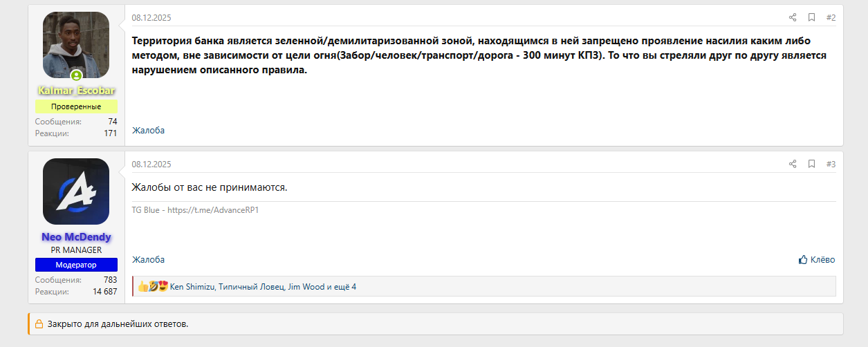Click the share icon on post #3
The image size is (868, 347).
[793, 164]
